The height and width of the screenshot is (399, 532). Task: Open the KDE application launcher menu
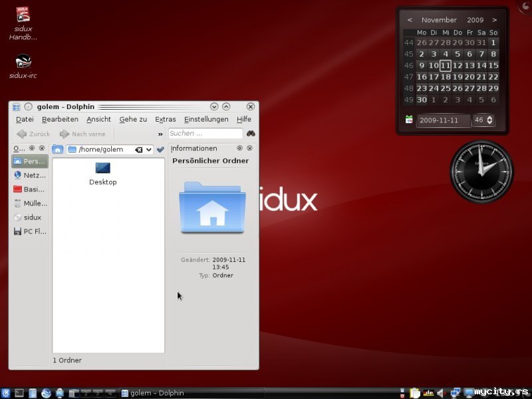[6, 393]
